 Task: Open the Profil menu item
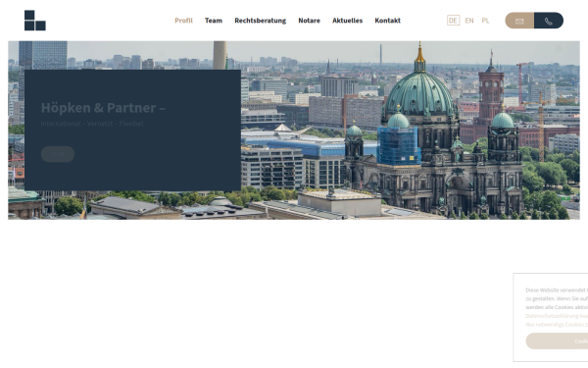point(184,21)
